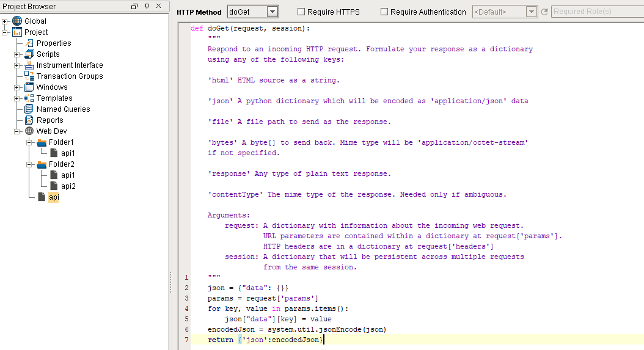The height and width of the screenshot is (350, 644).
Task: Click file icon of api1 under Folder2
Action: (54, 175)
